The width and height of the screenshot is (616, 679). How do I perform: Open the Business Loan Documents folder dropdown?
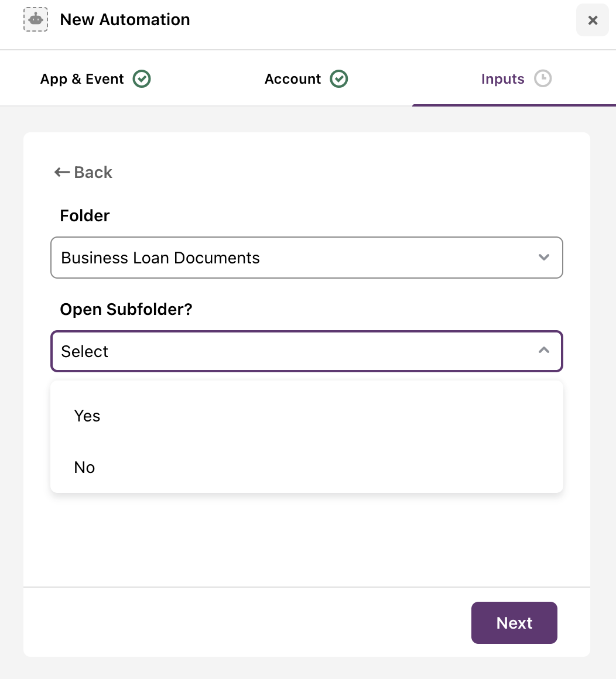307,258
